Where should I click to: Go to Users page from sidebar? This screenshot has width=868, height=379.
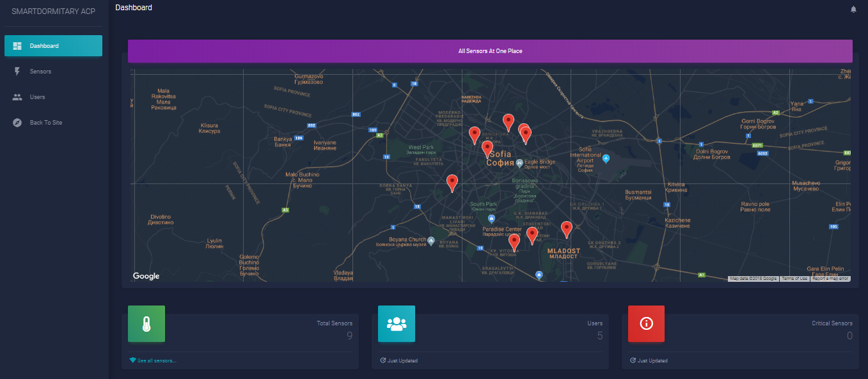(x=53, y=97)
